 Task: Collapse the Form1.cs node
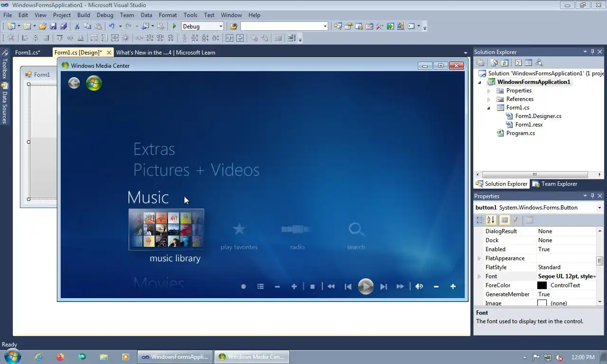[x=488, y=108]
